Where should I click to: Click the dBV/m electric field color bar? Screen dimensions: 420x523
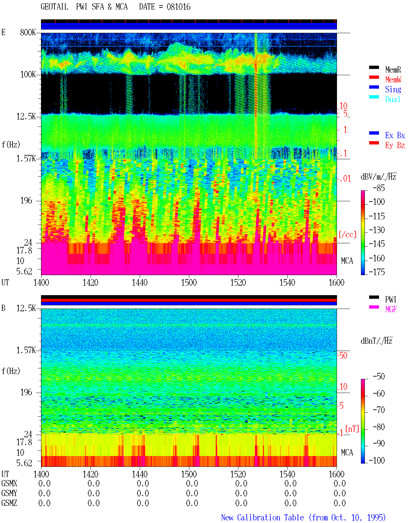363,233
